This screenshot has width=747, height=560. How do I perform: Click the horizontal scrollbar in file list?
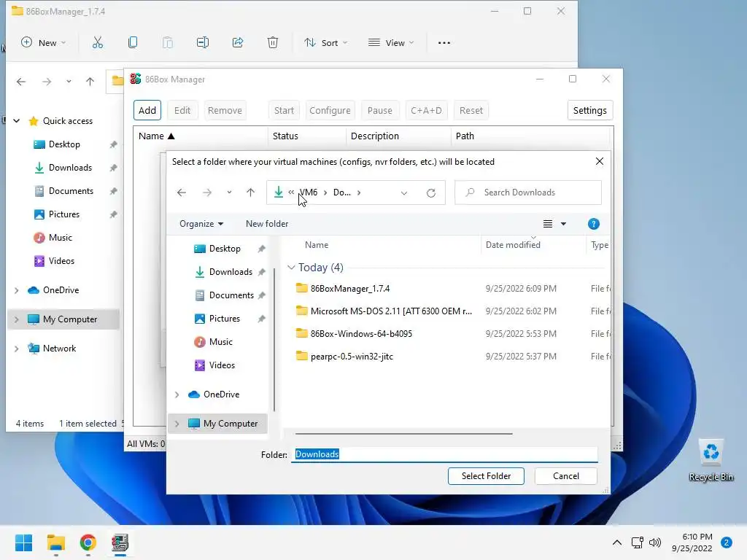point(403,434)
